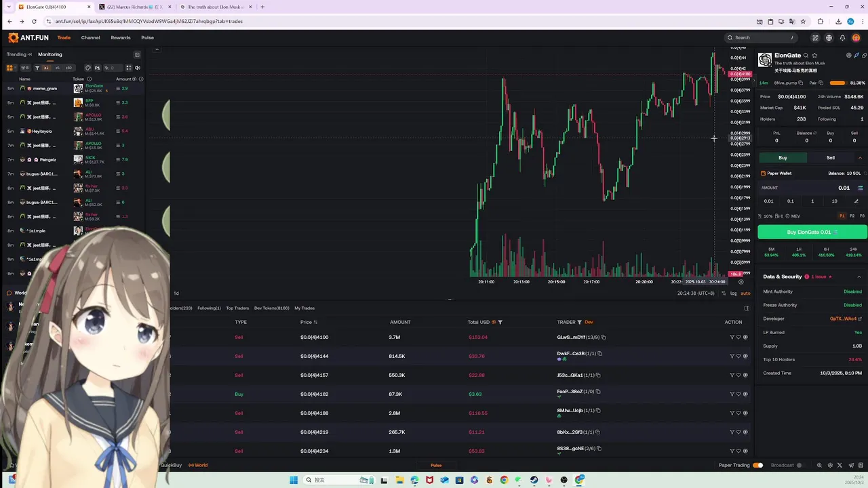Expand the token details side arrow
This screenshot has width=868, height=488.
755,81
